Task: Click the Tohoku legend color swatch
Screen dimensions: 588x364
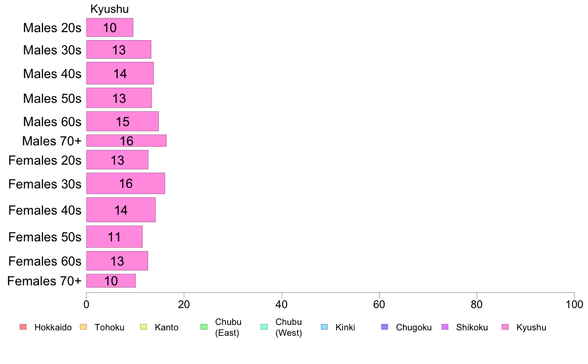Action: [x=83, y=327]
